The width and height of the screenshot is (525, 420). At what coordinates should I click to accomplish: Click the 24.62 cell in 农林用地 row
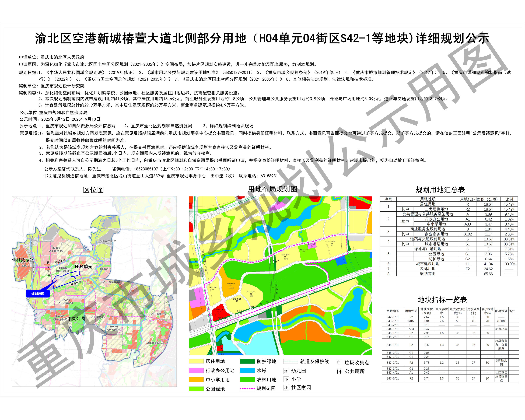[x=488, y=269]
